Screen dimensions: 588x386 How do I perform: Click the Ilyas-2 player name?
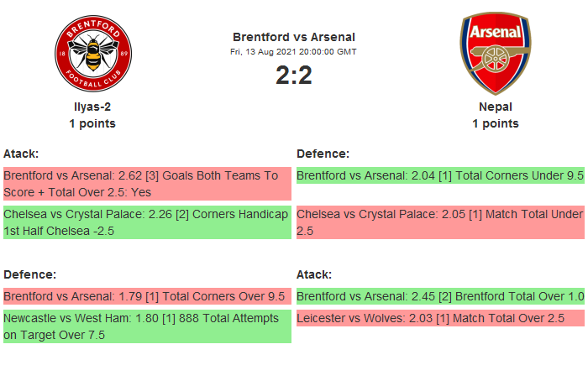(92, 107)
